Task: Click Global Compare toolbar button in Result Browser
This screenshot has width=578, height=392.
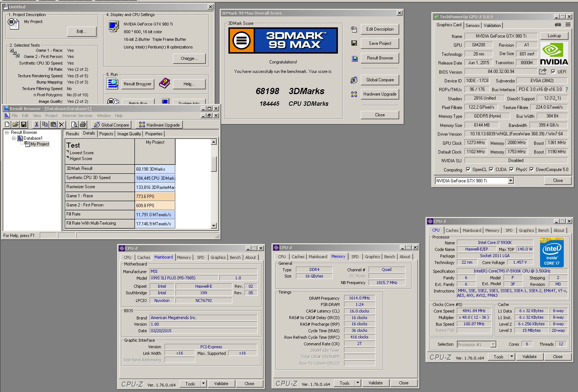Action: 112,125
